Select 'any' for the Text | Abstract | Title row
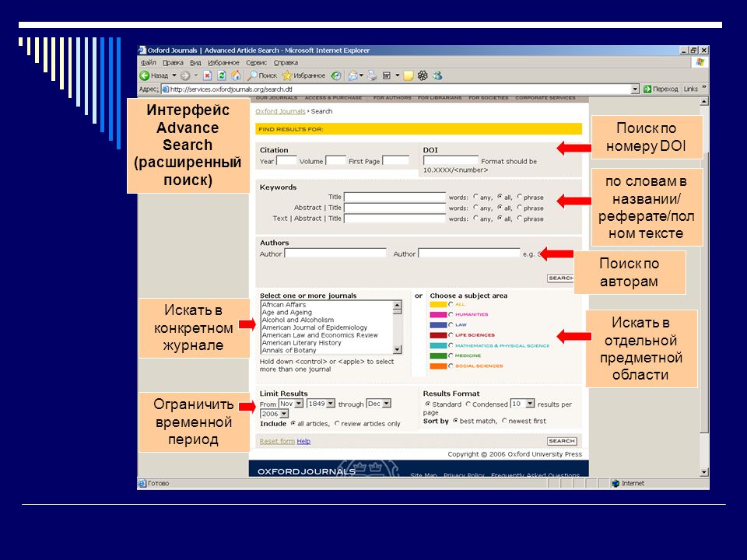The image size is (747, 560). [x=475, y=218]
